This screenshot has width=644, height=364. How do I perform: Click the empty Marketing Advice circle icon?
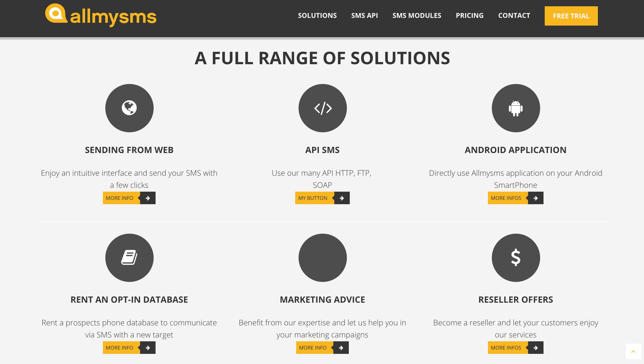pos(322,258)
